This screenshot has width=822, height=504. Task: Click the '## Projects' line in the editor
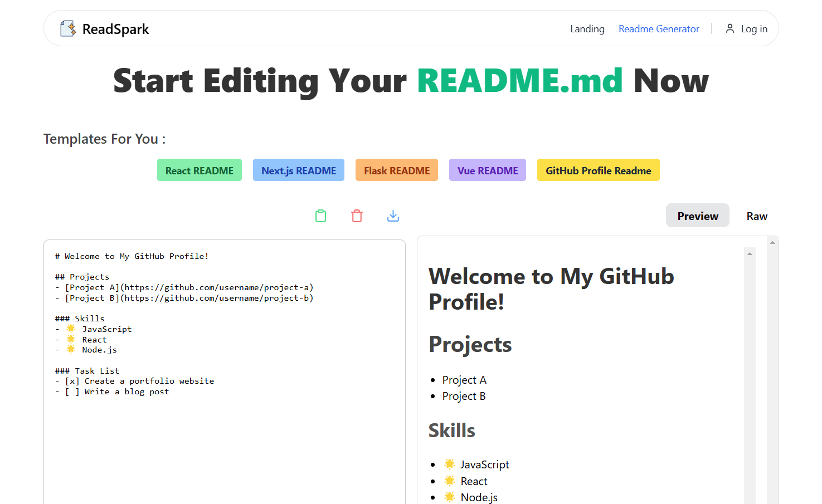click(82, 277)
